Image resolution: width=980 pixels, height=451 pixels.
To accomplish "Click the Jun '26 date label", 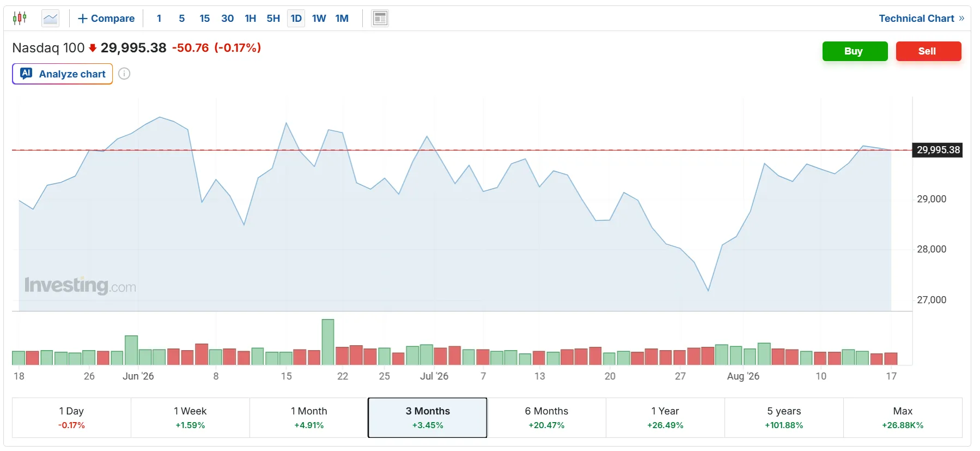I will point(138,376).
